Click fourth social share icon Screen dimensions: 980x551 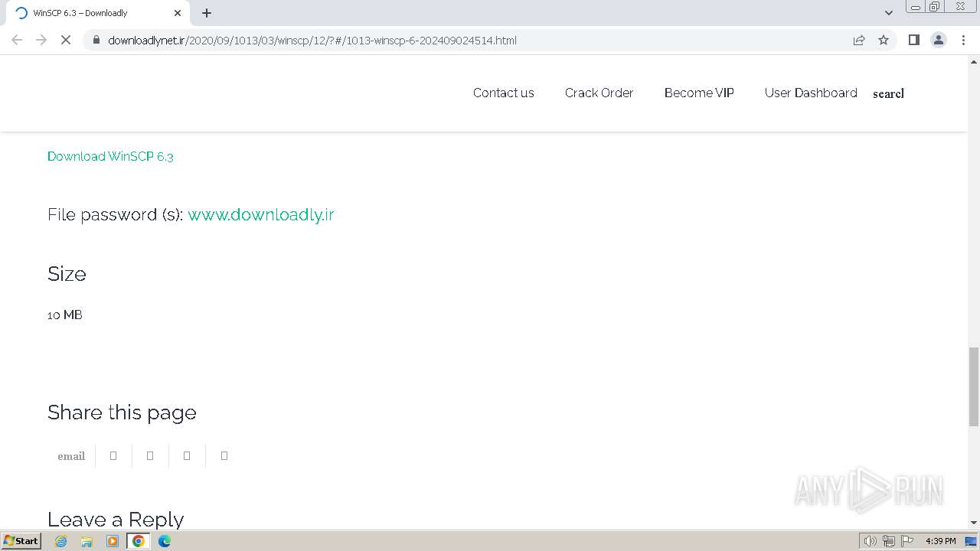pyautogui.click(x=224, y=455)
